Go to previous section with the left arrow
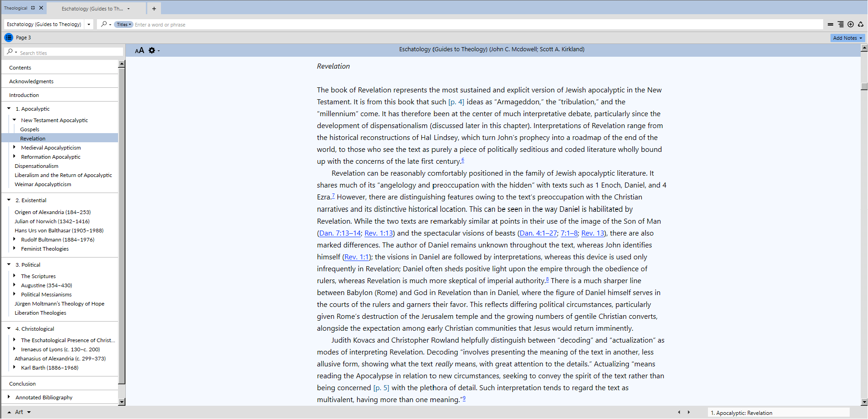 [679, 412]
